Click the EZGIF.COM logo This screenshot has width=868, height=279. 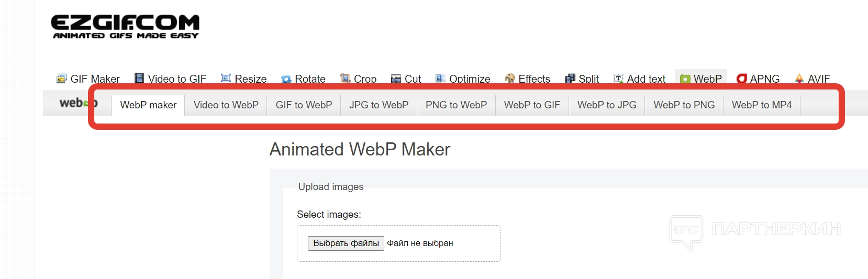[x=126, y=27]
